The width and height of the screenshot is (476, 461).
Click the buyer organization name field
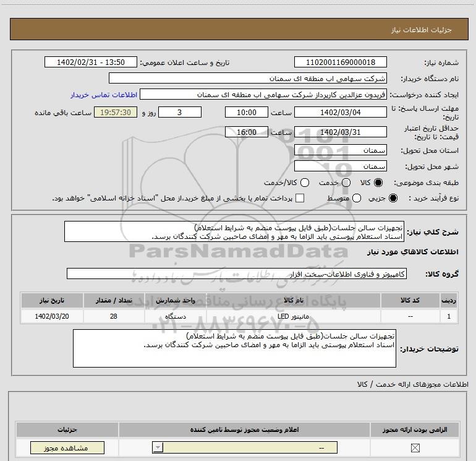(x=248, y=78)
